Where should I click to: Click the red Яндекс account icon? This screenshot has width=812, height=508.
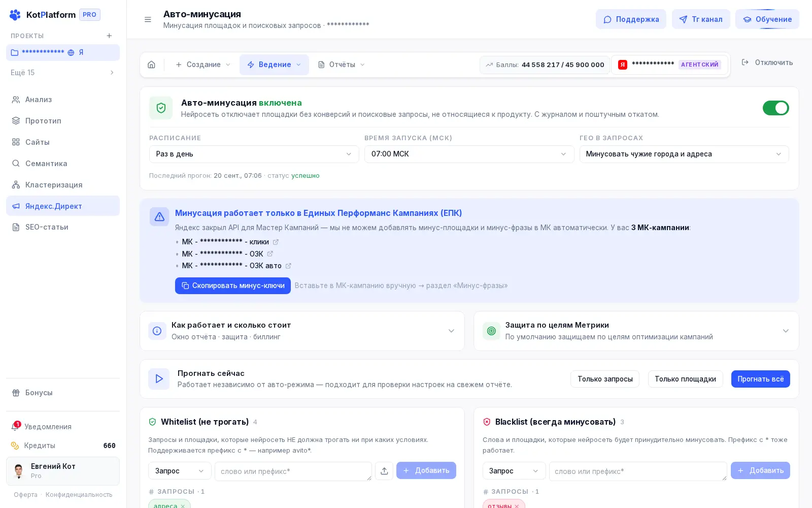(623, 65)
